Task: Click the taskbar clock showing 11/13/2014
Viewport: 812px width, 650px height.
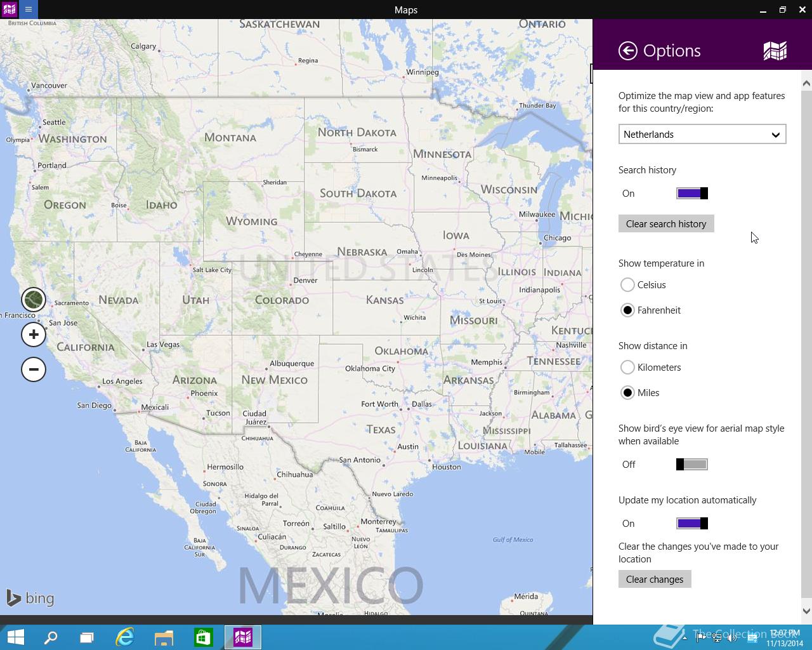Action: click(784, 638)
